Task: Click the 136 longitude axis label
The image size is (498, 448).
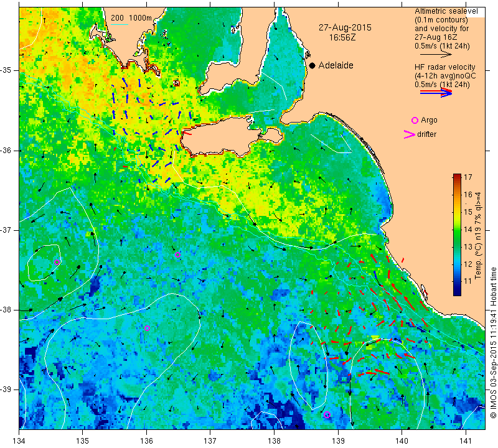Action: 146,441
